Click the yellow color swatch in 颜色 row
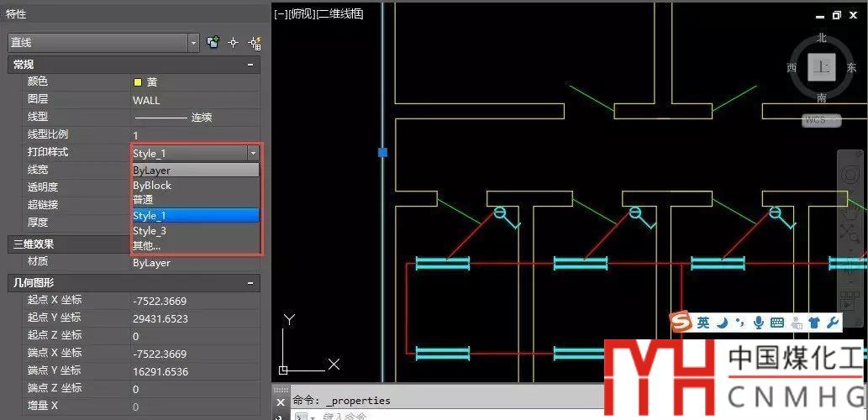The width and height of the screenshot is (868, 420). pos(138,82)
